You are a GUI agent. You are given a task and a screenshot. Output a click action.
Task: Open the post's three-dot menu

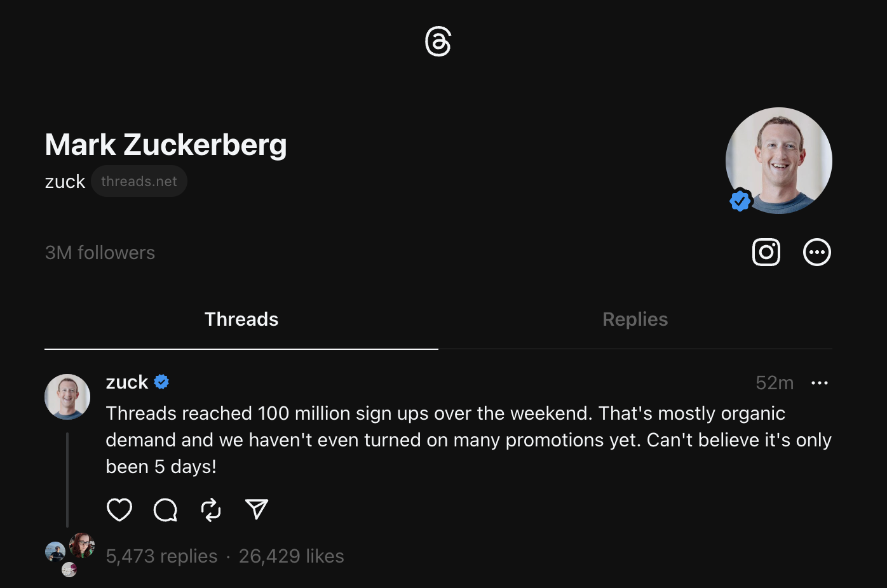click(x=820, y=383)
